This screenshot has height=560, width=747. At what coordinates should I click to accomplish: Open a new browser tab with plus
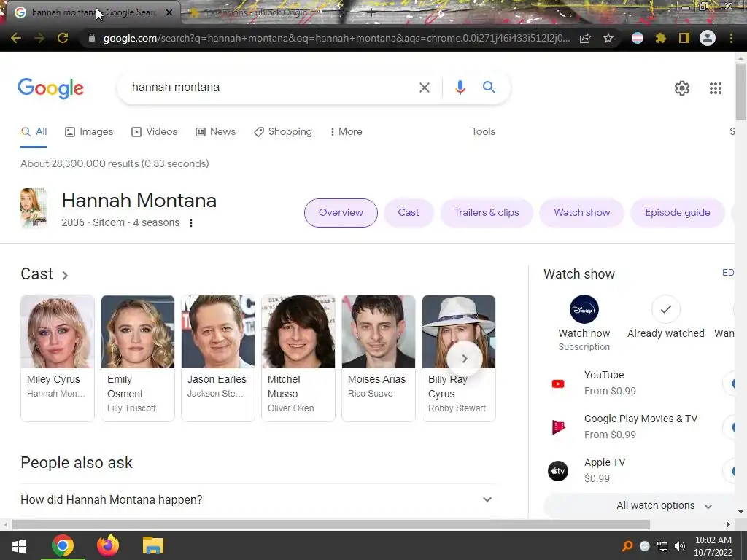pyautogui.click(x=371, y=13)
